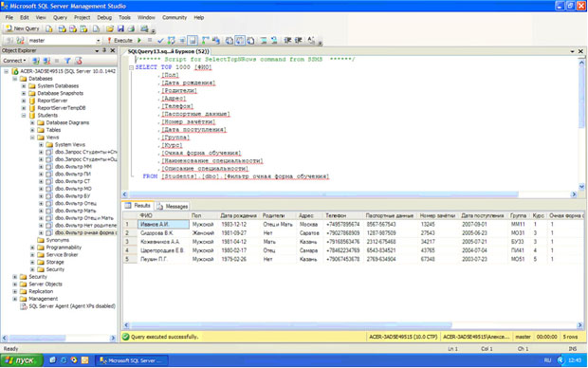Screen dimensions: 588x368
Task: Expand the ReportServer database node
Action: point(24,101)
